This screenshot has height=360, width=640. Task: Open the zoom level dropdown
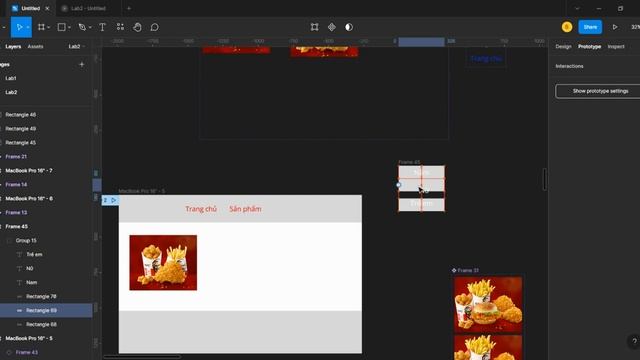pos(635,27)
